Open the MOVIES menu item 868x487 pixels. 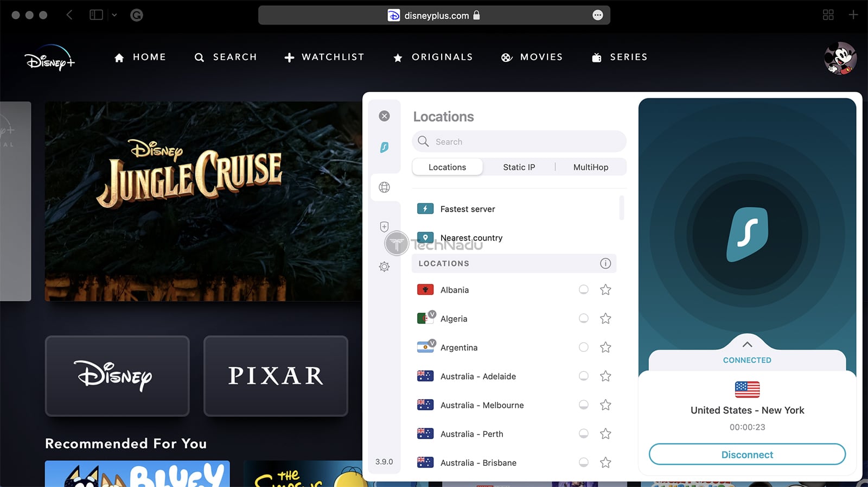tap(532, 57)
